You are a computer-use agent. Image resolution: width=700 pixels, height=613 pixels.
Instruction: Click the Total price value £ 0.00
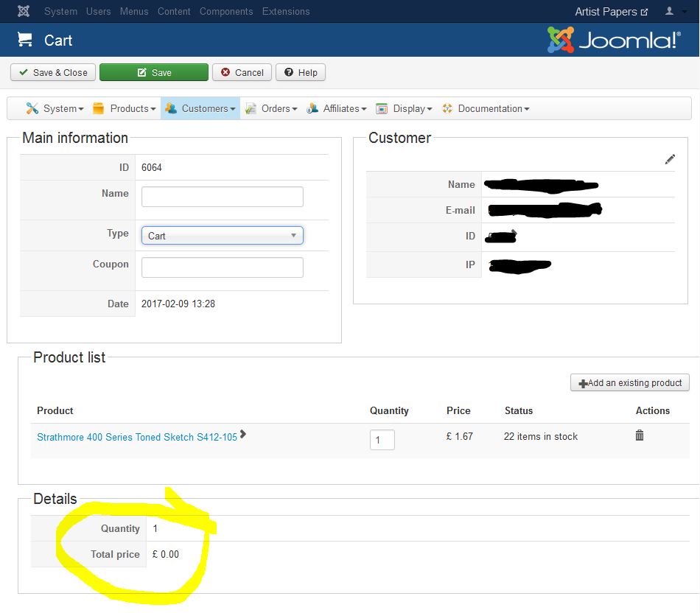click(166, 554)
